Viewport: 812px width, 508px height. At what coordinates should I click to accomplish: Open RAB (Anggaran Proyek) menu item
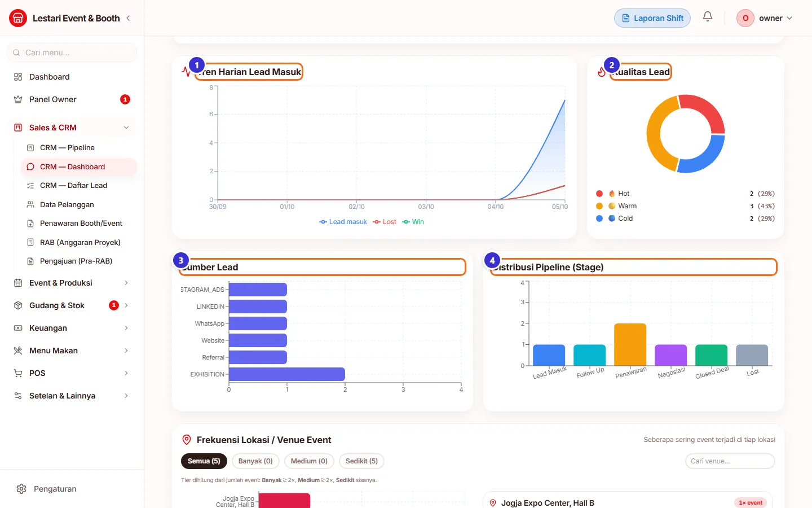[79, 242]
